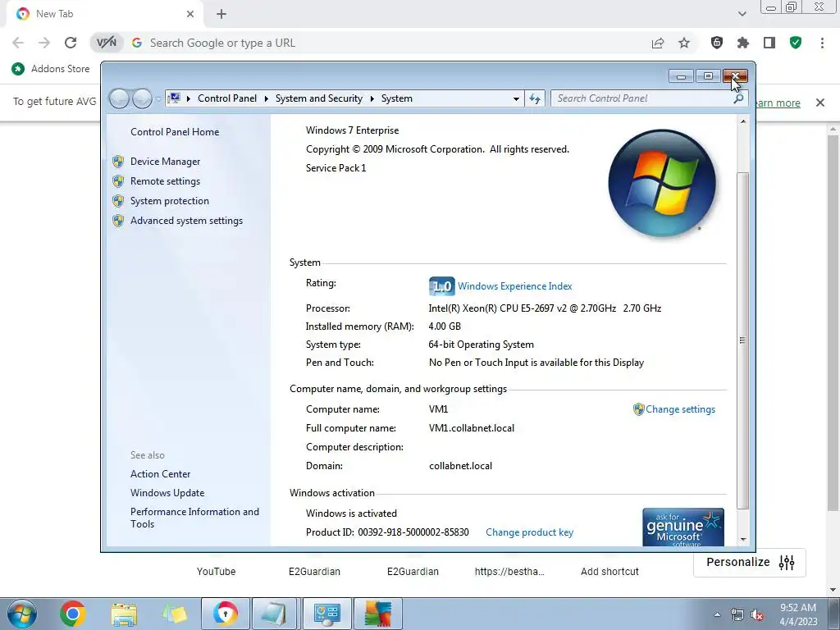Image resolution: width=840 pixels, height=630 pixels.
Task: Expand arrow after Control Panel breadcrumb
Action: click(x=267, y=98)
